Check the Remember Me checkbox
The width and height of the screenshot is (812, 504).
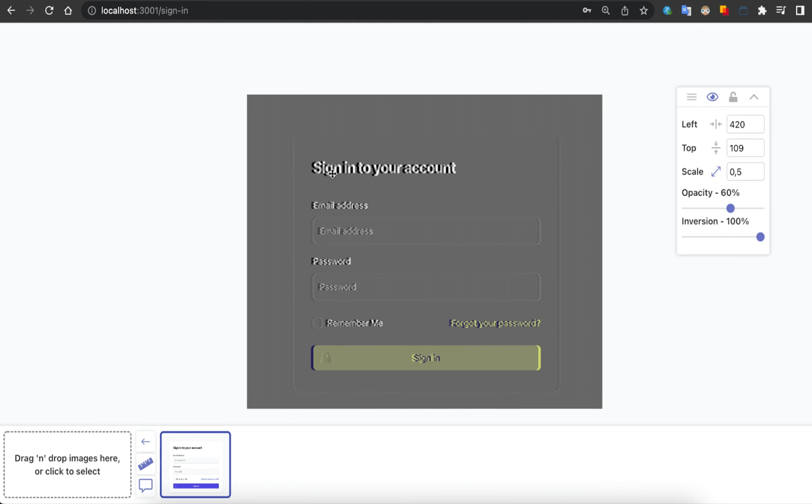(x=317, y=323)
